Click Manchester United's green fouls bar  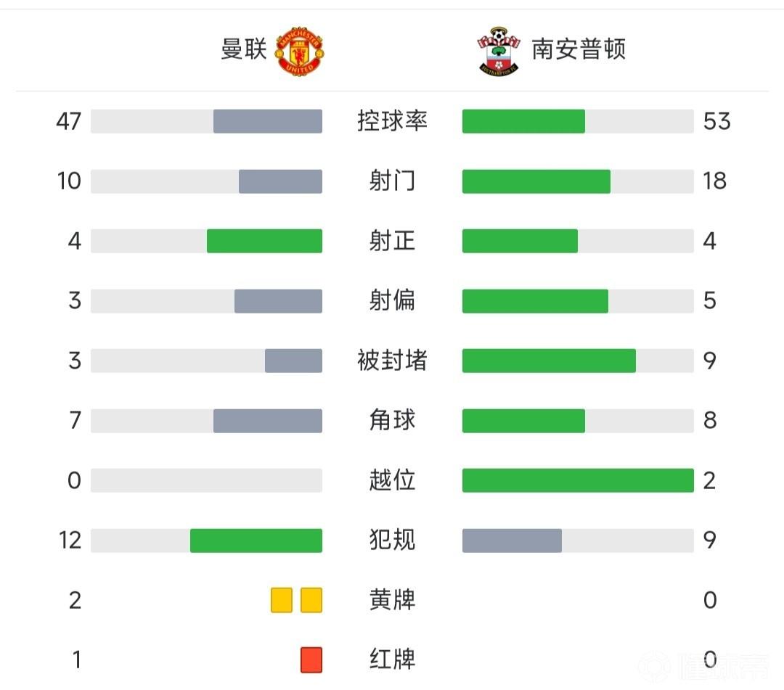coord(256,541)
